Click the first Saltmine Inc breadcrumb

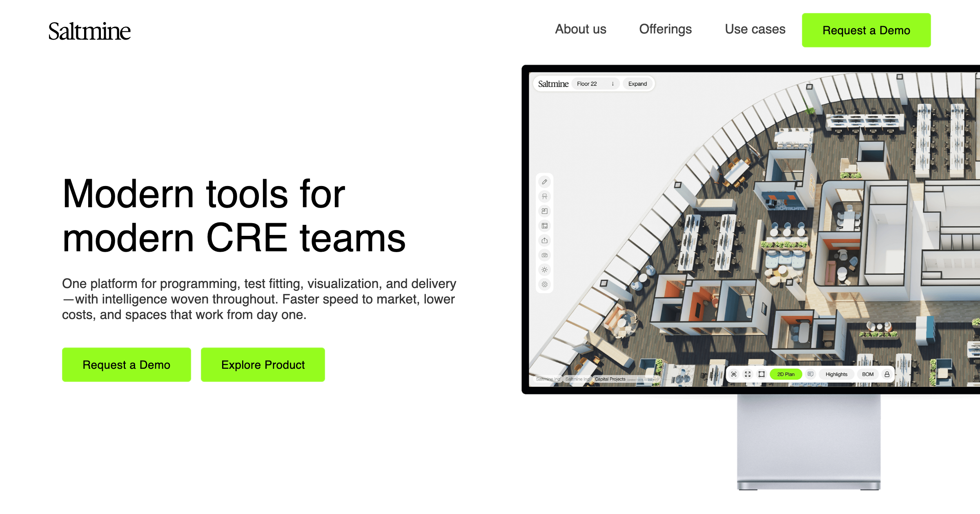[548, 379]
